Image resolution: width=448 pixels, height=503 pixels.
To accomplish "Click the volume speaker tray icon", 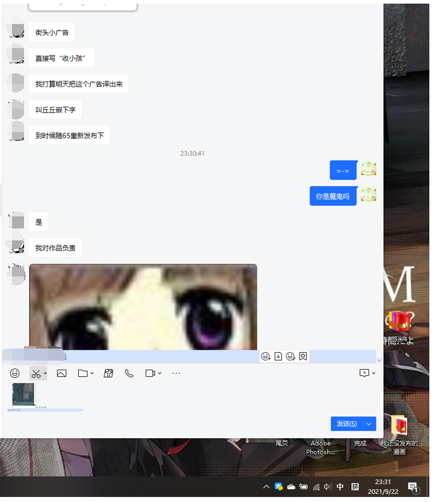I will 328,487.
